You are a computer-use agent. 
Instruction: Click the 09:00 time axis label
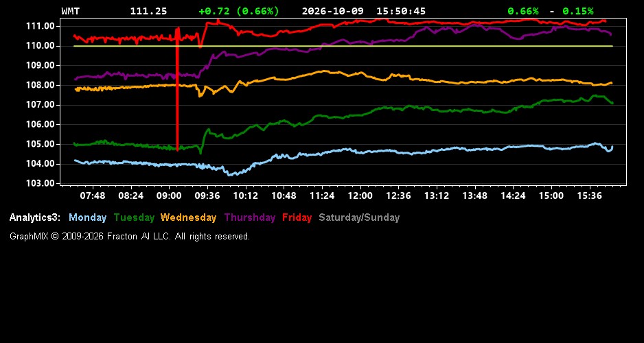[x=169, y=196]
